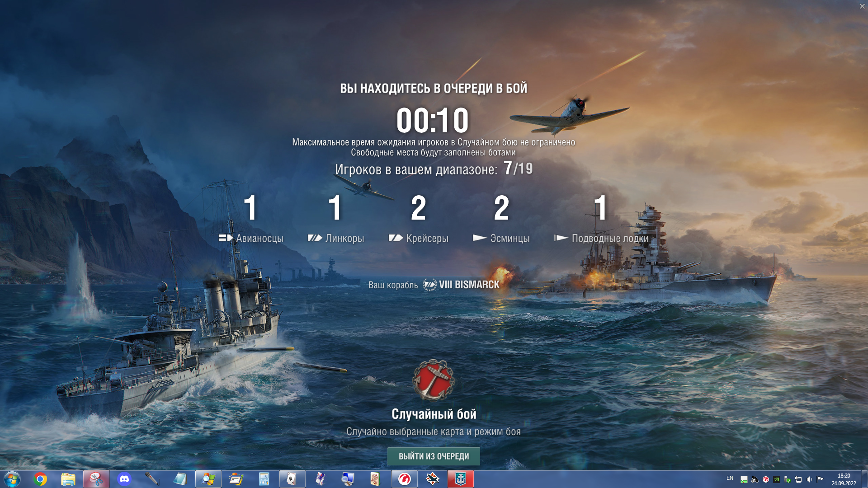Open Mahjong Titans from the taskbar
Screen dimensions: 868x488
(376, 479)
